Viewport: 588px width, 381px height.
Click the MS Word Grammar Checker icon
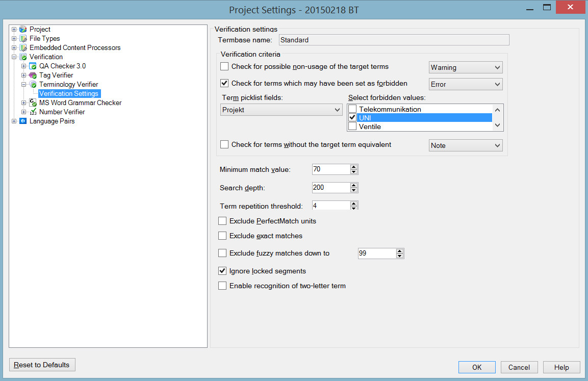coord(33,103)
